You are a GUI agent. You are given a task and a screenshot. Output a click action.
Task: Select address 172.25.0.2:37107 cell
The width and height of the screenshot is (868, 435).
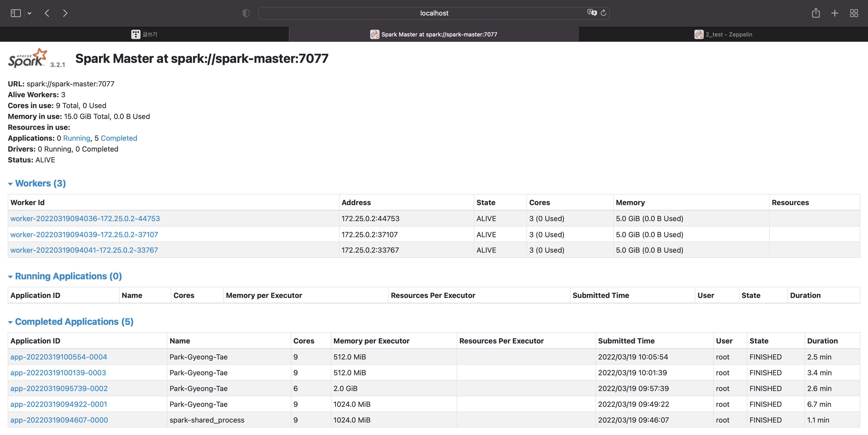tap(406, 234)
